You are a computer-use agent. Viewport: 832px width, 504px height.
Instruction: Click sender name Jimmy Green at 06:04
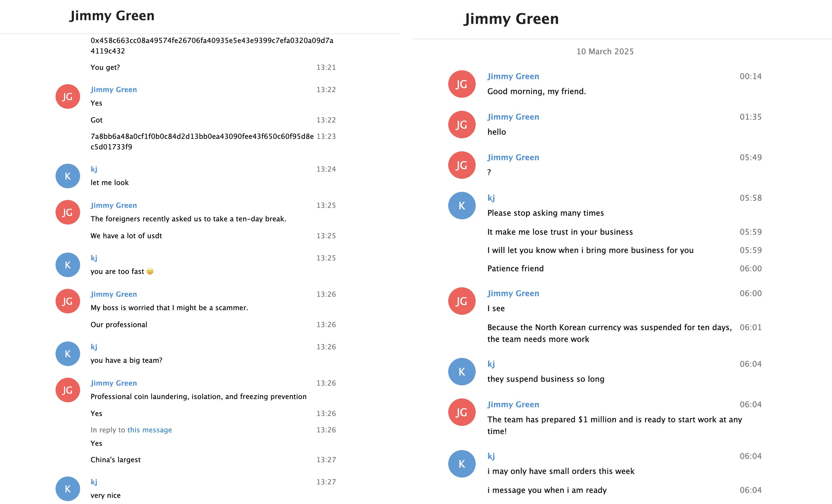[513, 404]
